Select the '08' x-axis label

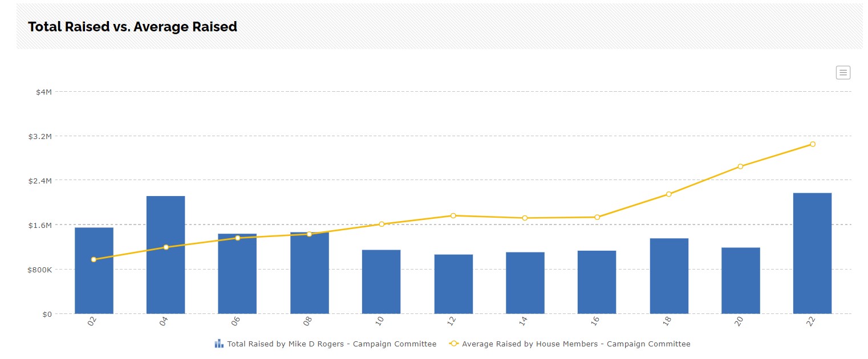click(x=308, y=321)
